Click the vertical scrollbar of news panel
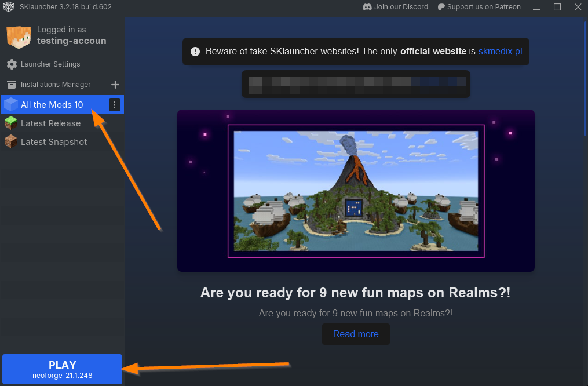This screenshot has height=386, width=588. (x=585, y=79)
